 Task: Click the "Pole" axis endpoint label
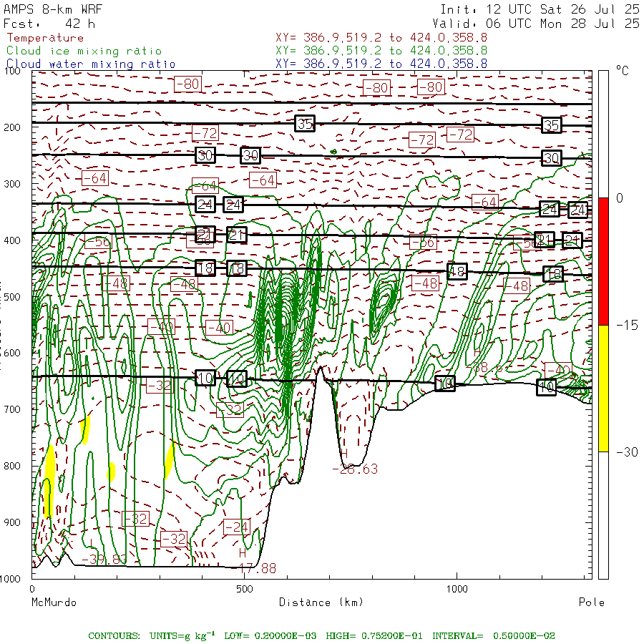(x=592, y=602)
